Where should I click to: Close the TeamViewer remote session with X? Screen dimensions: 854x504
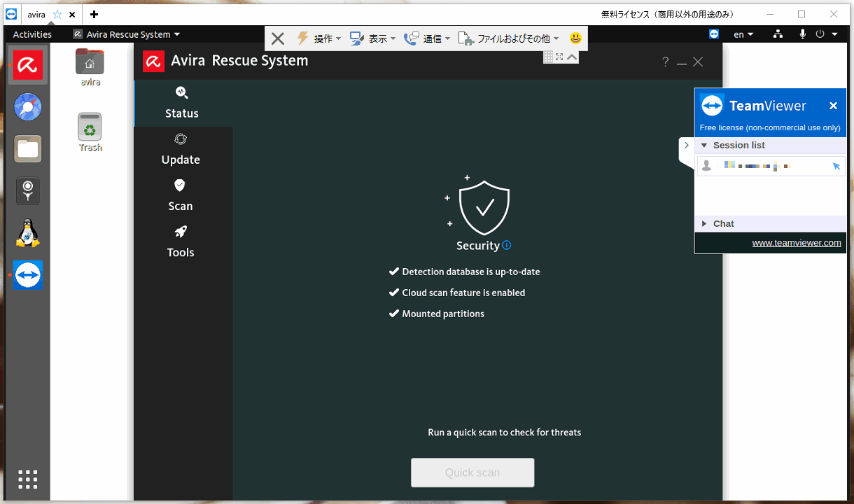pos(278,38)
